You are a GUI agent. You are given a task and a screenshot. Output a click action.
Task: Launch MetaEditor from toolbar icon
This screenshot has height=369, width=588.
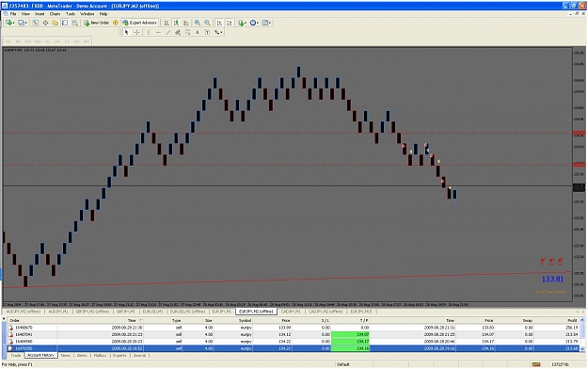[116, 23]
